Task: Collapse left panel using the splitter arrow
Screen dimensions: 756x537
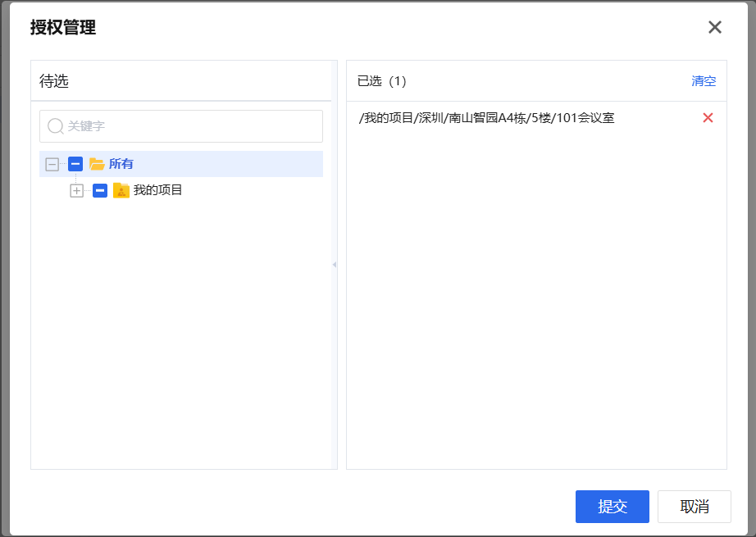Action: pos(334,265)
